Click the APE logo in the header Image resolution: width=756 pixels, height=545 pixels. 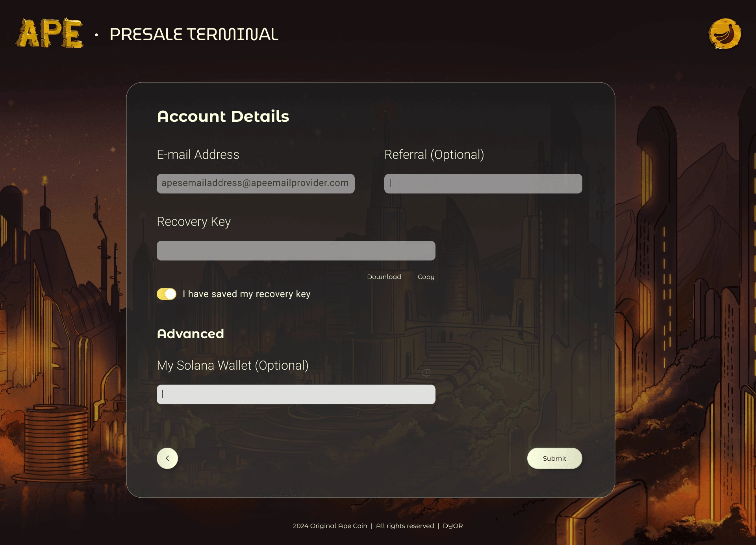(x=50, y=33)
